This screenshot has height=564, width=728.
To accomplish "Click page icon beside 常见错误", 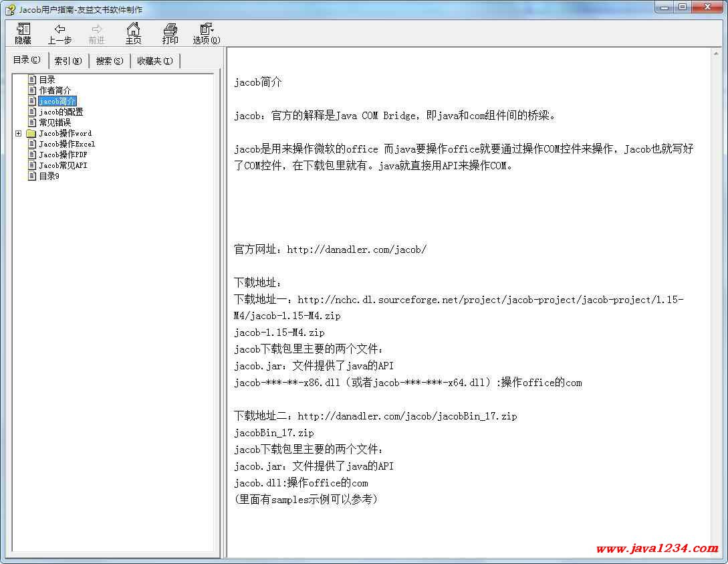I will click(x=32, y=122).
